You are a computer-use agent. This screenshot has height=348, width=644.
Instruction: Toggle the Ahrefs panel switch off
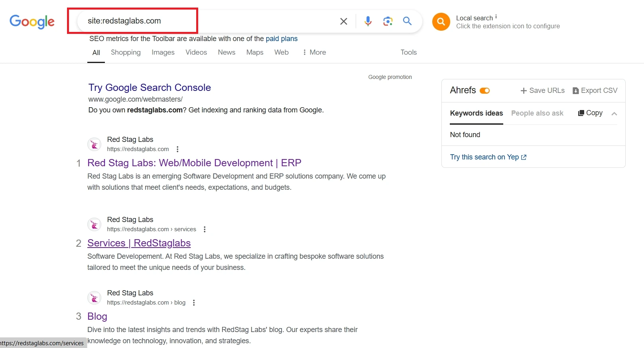coord(484,90)
